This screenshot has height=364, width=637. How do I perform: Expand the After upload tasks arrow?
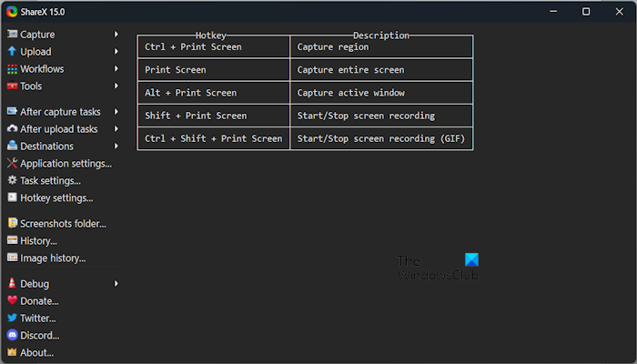[116, 129]
